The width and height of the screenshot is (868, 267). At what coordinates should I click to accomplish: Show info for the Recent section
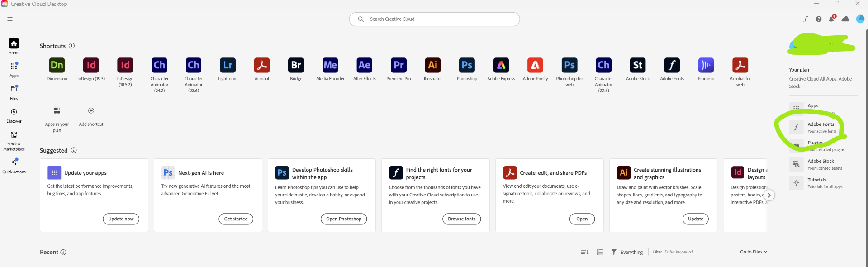[x=63, y=252]
